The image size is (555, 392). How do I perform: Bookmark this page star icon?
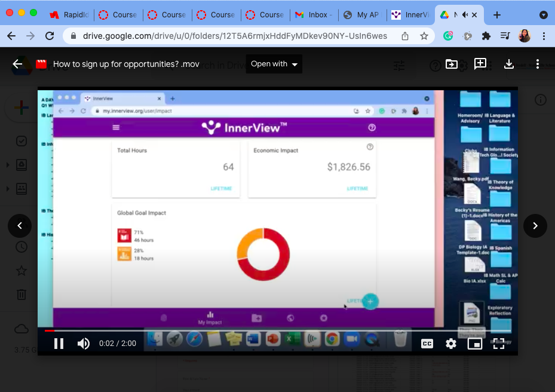(x=424, y=36)
